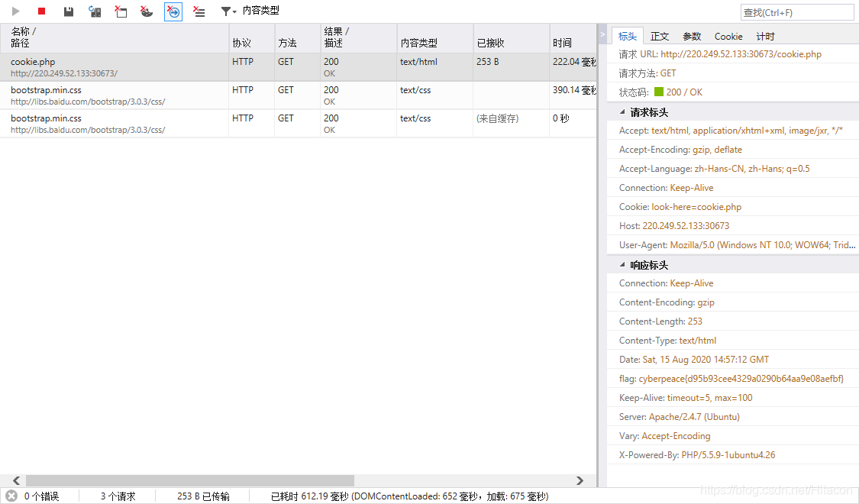
Task: Switch to the 计时 tab
Action: coord(765,36)
